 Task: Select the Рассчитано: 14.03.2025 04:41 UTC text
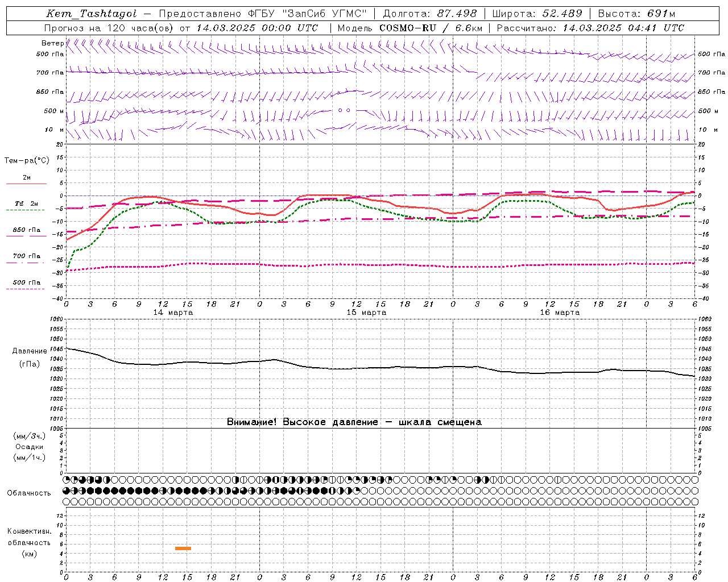click(590, 28)
